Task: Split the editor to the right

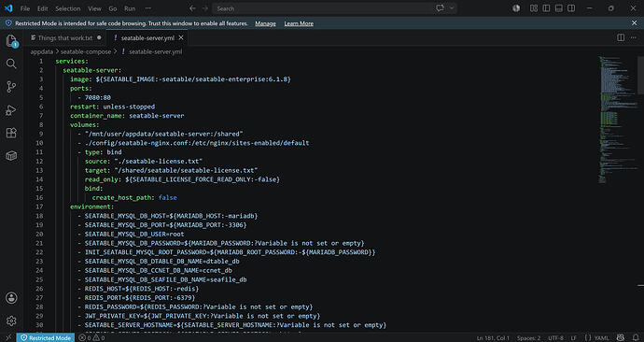Action: 621,37
